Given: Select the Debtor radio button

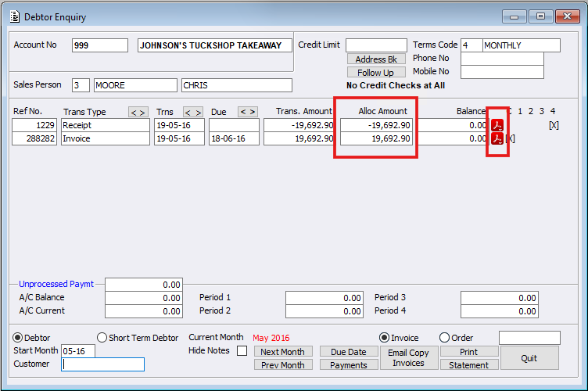Looking at the screenshot, I should 17,338.
